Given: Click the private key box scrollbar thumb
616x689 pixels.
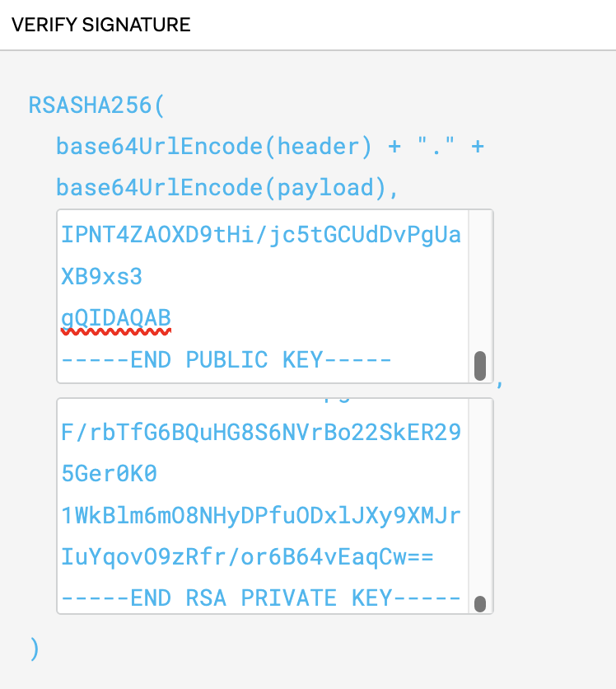Looking at the screenshot, I should tap(480, 603).
